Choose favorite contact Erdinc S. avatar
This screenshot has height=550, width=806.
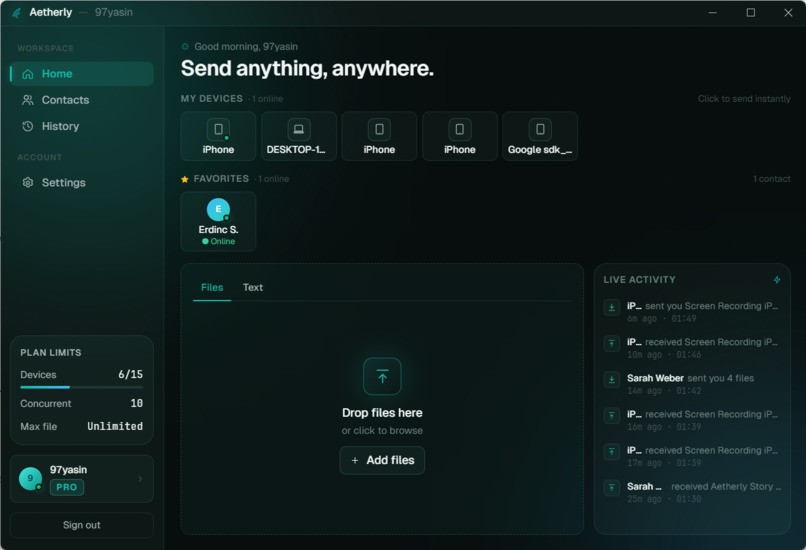[x=218, y=209]
